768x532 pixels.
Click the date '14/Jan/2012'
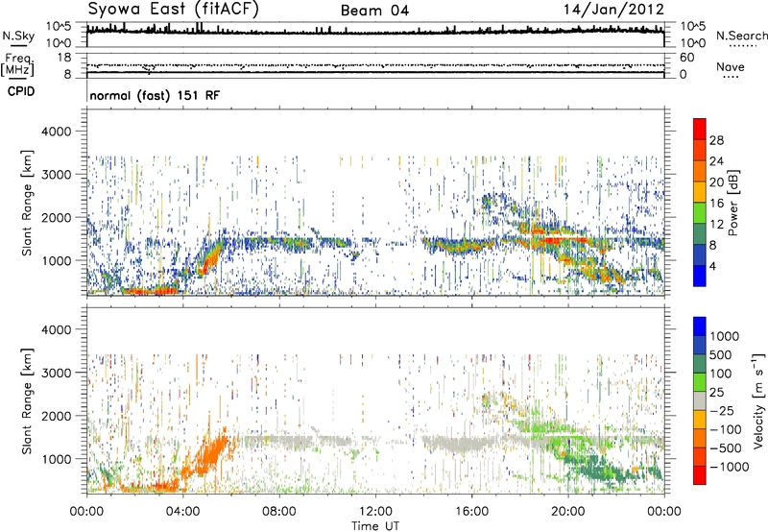(613, 10)
